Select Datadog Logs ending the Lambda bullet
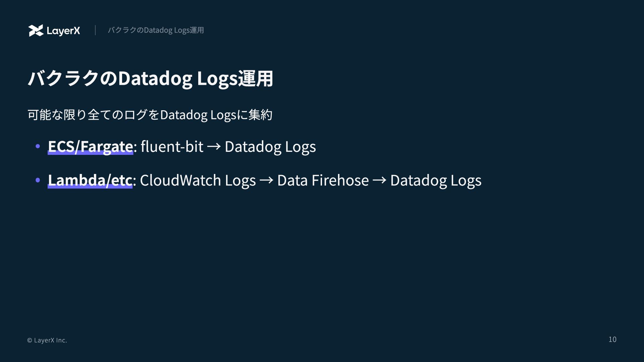The height and width of the screenshot is (362, 644). coord(436,180)
